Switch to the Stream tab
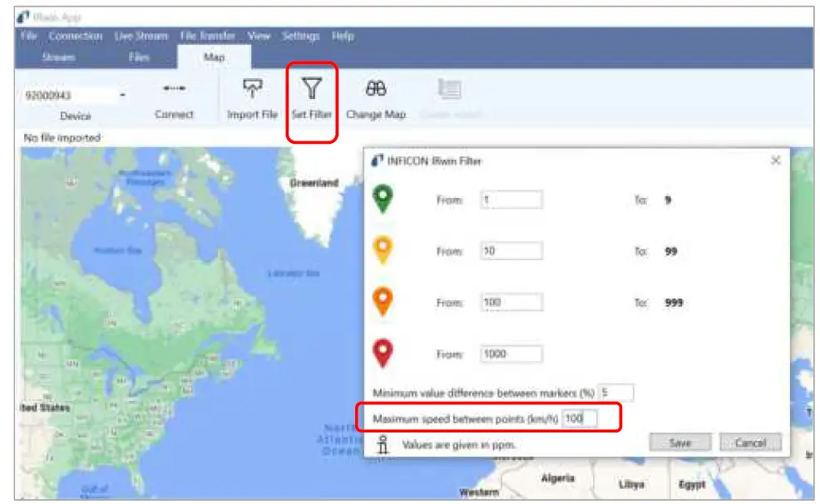The width and height of the screenshot is (820, 504). point(58,57)
